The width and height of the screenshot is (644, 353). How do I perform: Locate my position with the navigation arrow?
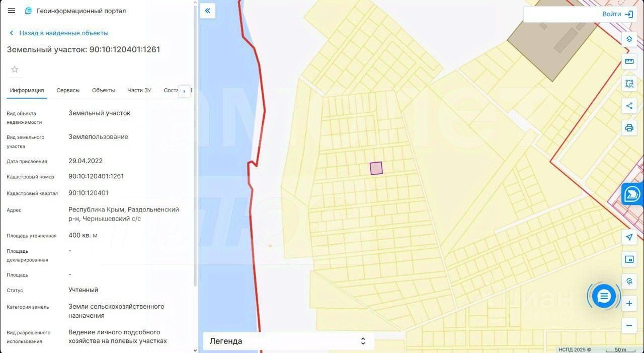629,237
